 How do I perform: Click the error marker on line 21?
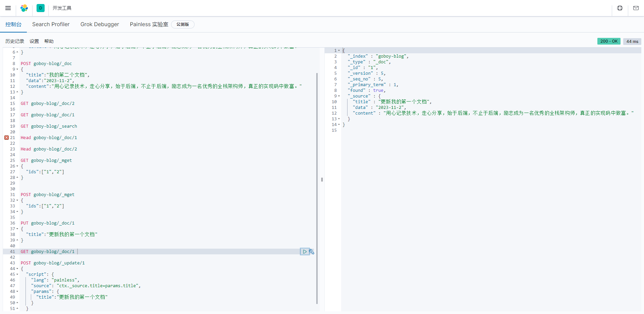(x=6, y=138)
